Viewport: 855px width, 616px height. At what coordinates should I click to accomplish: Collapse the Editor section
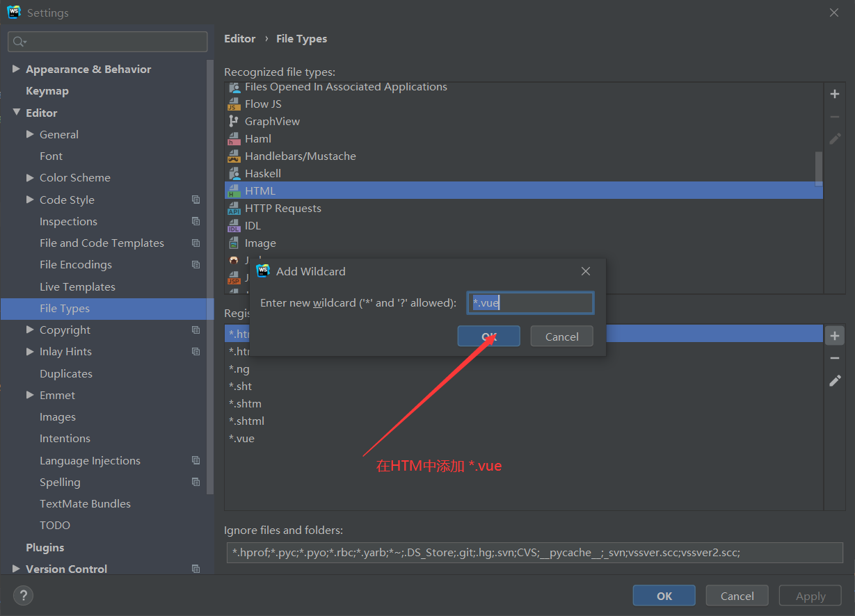tap(17, 112)
